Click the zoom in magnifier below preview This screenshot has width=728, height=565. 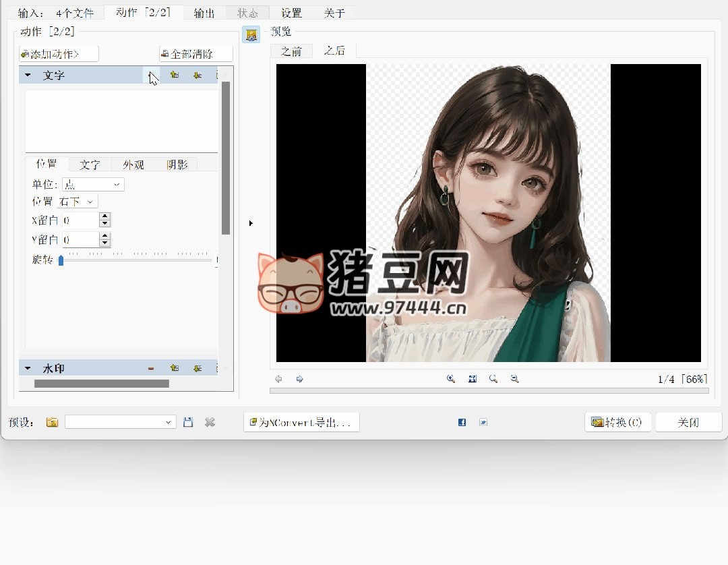tap(451, 379)
